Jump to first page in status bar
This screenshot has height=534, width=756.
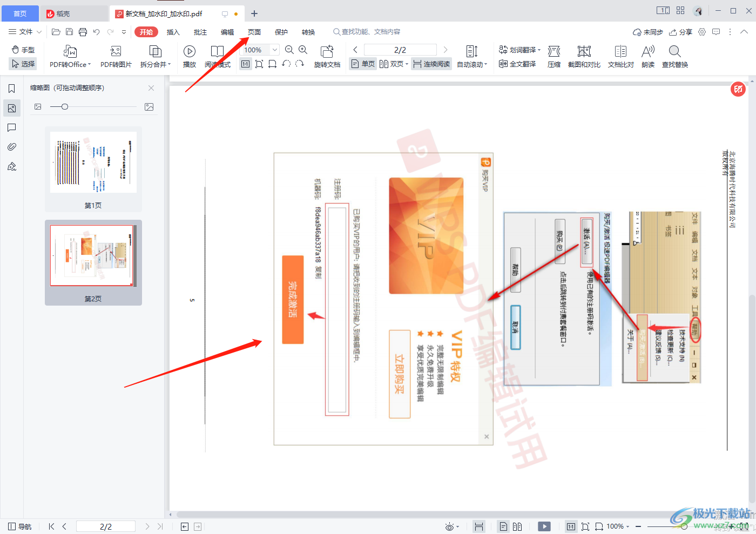51,526
